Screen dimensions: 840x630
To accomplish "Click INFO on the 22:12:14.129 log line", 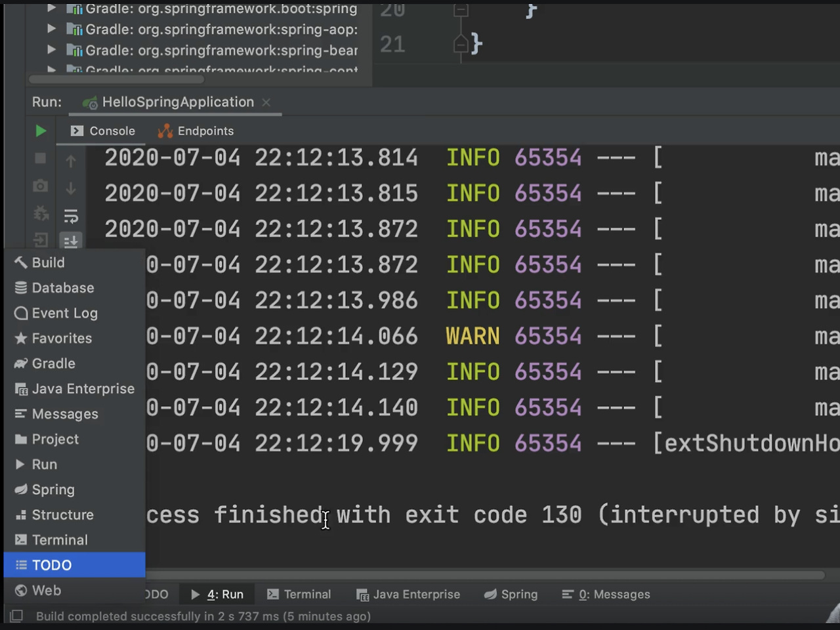I will click(473, 372).
